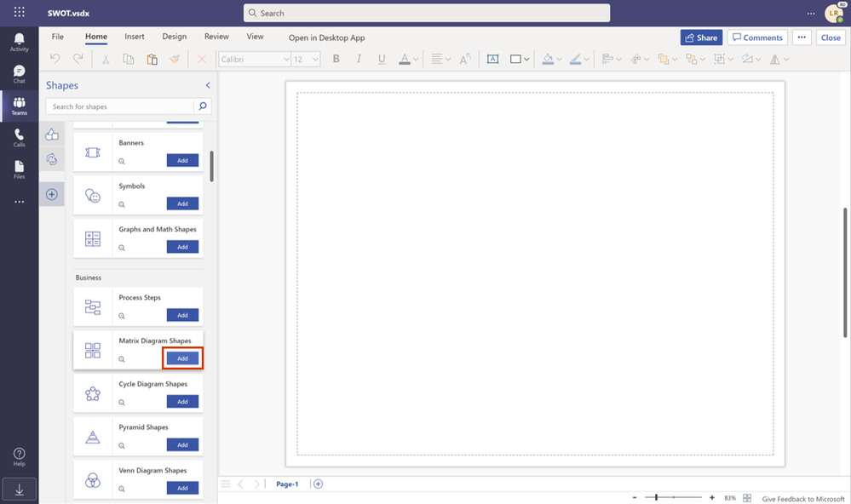The height and width of the screenshot is (504, 851).
Task: Expand the font color options
Action: 417,60
